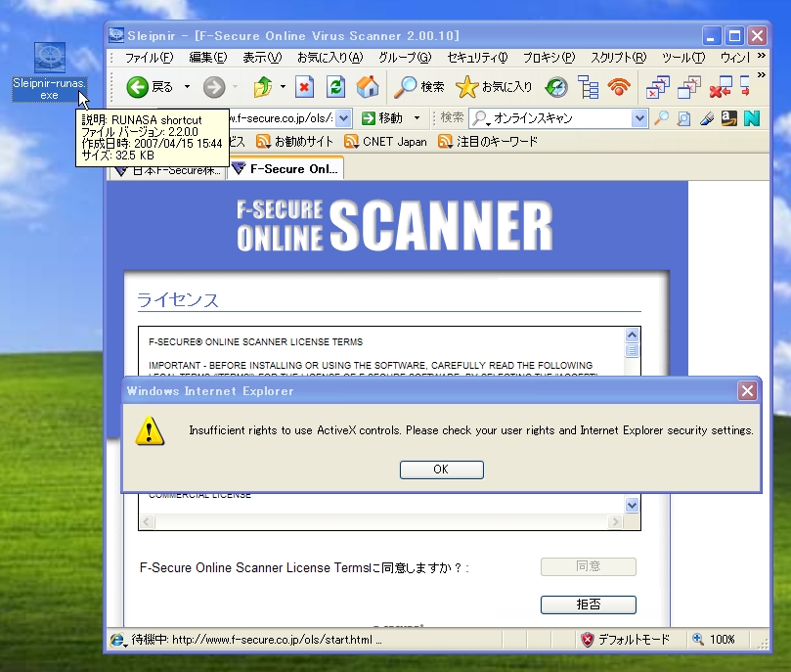Click the license box scroll up arrow

[632, 335]
